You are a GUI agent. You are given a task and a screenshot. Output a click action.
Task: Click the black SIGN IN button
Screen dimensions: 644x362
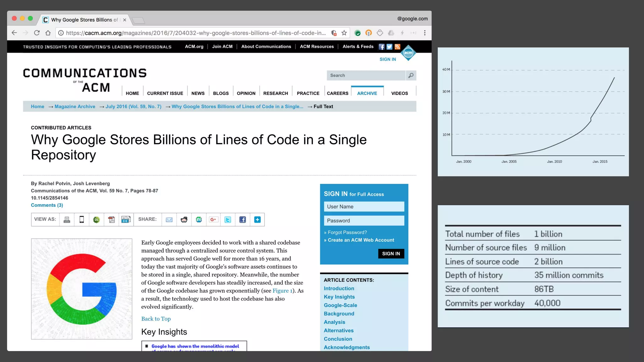click(x=391, y=254)
